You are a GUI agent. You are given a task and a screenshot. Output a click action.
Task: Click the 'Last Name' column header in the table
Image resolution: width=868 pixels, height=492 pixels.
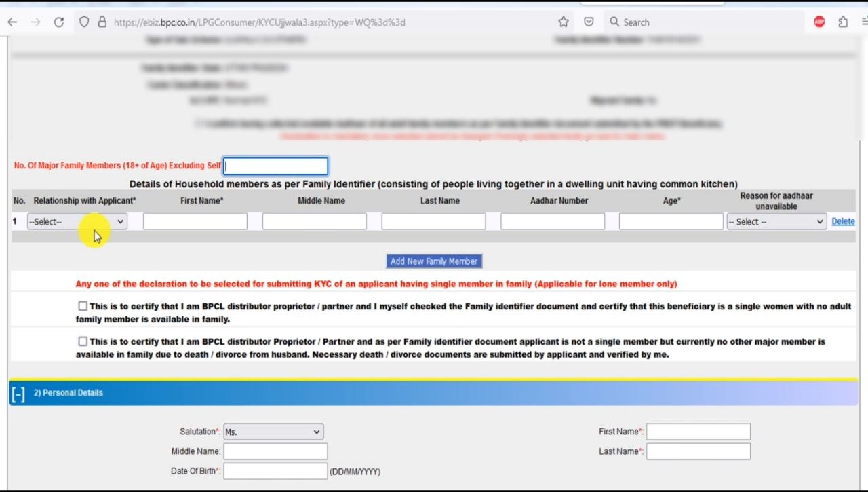440,201
